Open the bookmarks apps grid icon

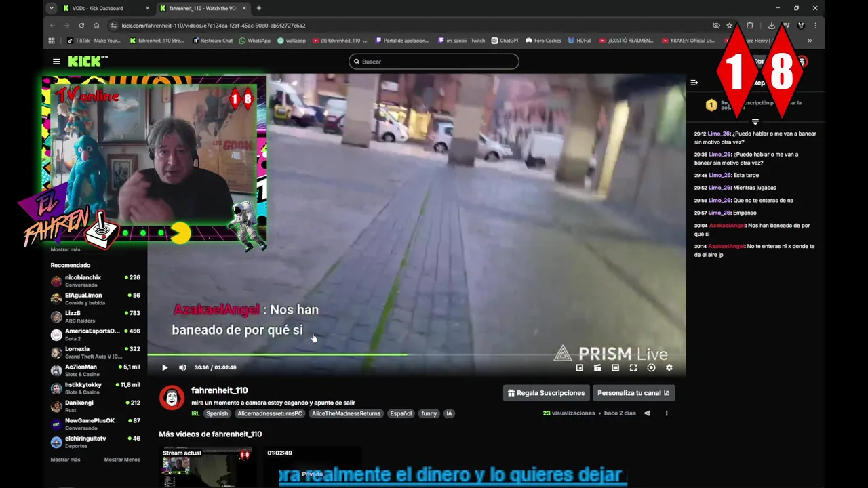[52, 41]
